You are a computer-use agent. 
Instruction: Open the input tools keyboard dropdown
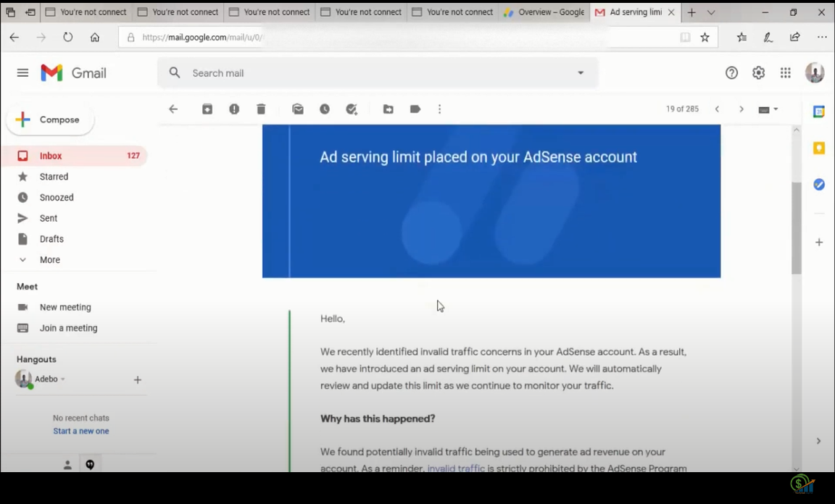click(x=768, y=109)
